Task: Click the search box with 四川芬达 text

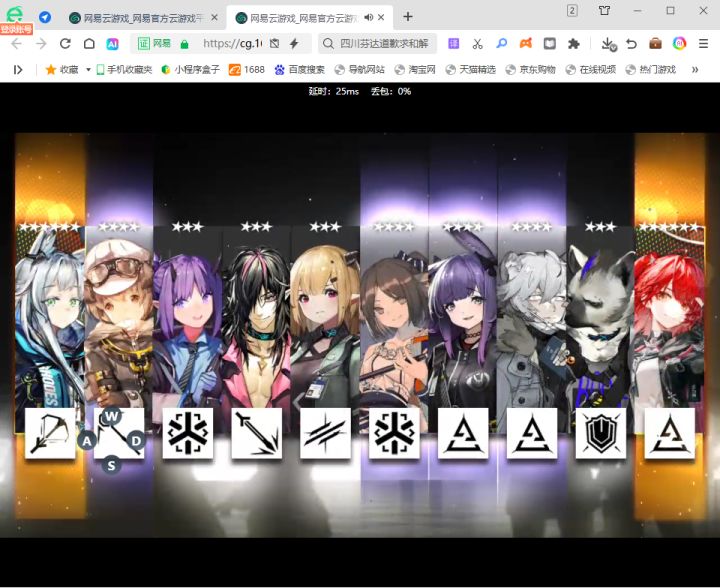Action: (377, 44)
